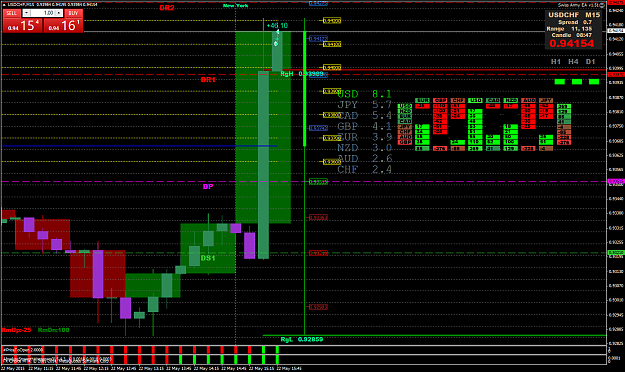Viewport: 625px width, 372px height.
Task: Click the DS1 support label
Action: tap(208, 258)
